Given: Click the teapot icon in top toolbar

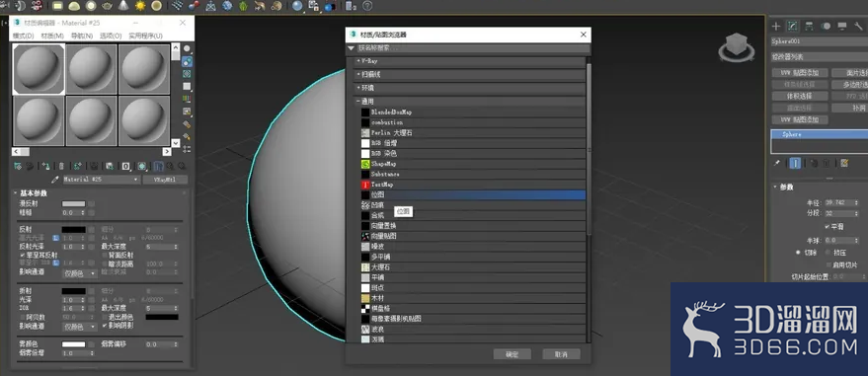Looking at the screenshot, I should click(x=107, y=6).
